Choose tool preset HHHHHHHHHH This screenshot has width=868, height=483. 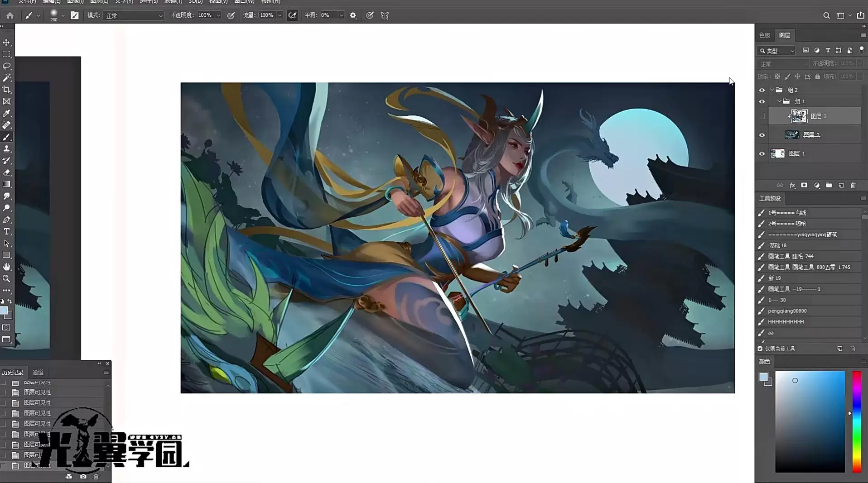810,322
